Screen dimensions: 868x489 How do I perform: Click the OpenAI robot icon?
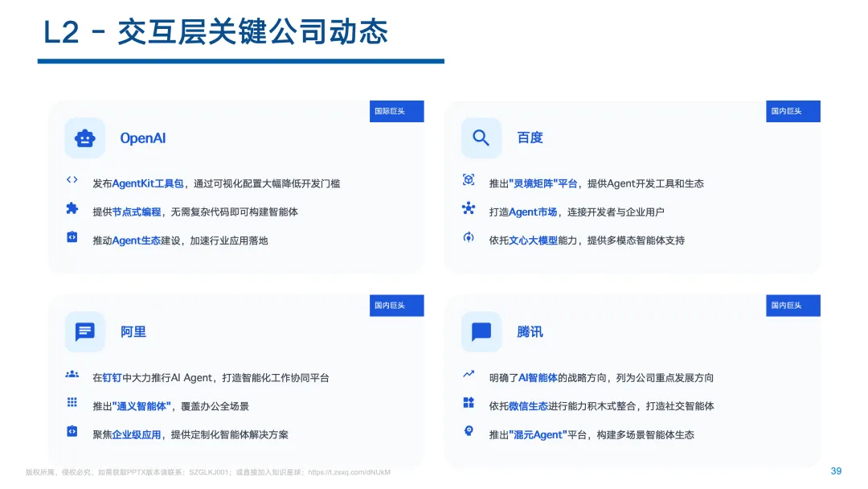tap(84, 138)
